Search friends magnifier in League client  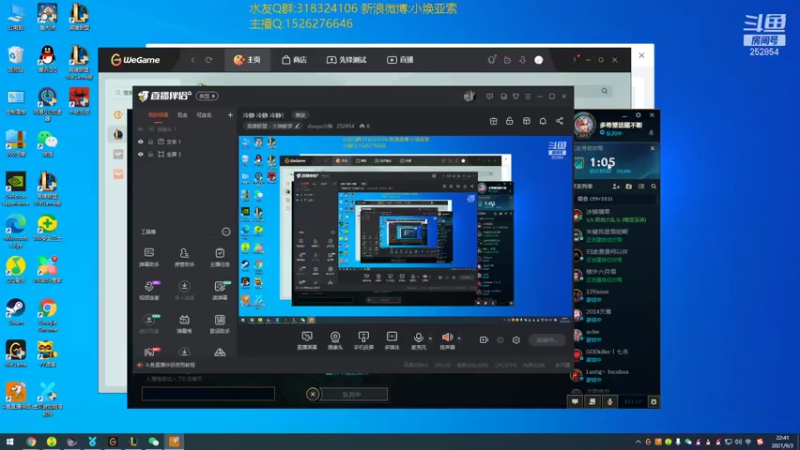click(654, 187)
